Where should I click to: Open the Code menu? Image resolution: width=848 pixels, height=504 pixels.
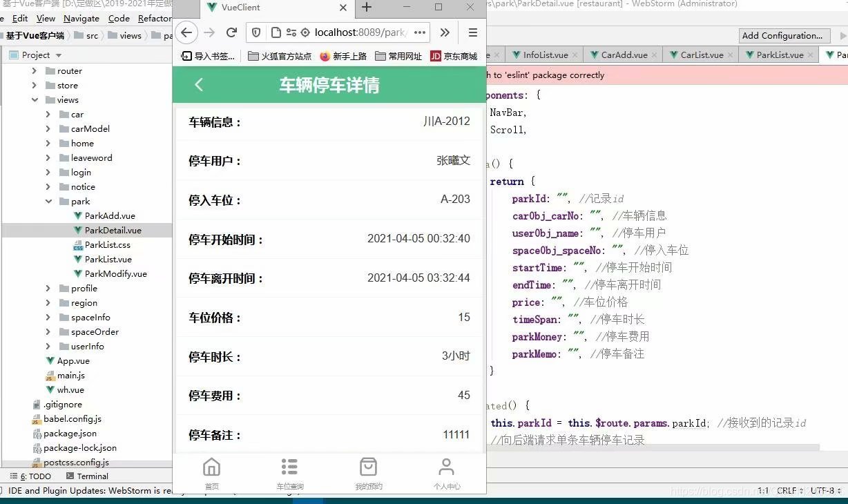(x=119, y=18)
